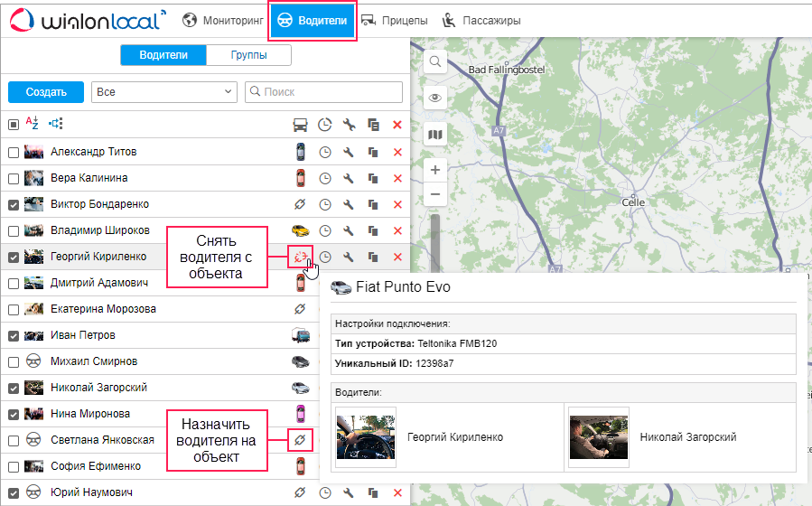Switch to the Группы tab
Image resolution: width=812 pixels, height=506 pixels.
point(248,55)
